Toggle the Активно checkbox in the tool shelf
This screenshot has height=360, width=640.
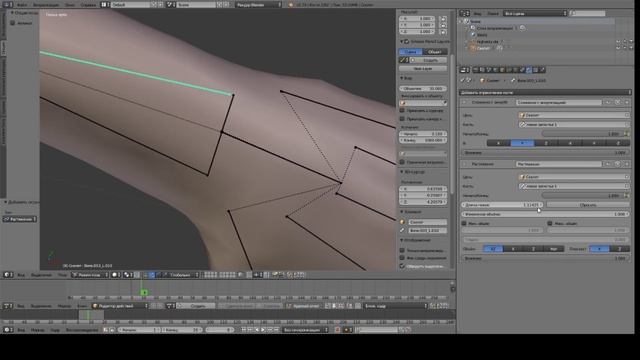pos(12,23)
